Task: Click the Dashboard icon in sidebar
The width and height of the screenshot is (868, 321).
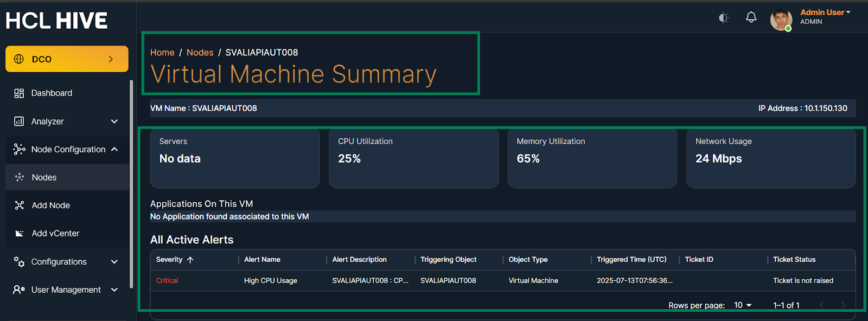Action: point(19,93)
